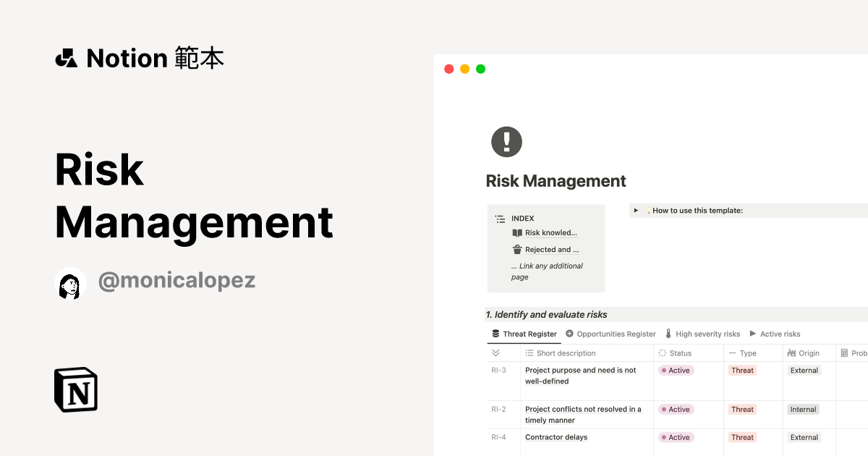Select the Opportunities Register plus icon
Viewport: 868px width, 456px height.
[x=570, y=334]
